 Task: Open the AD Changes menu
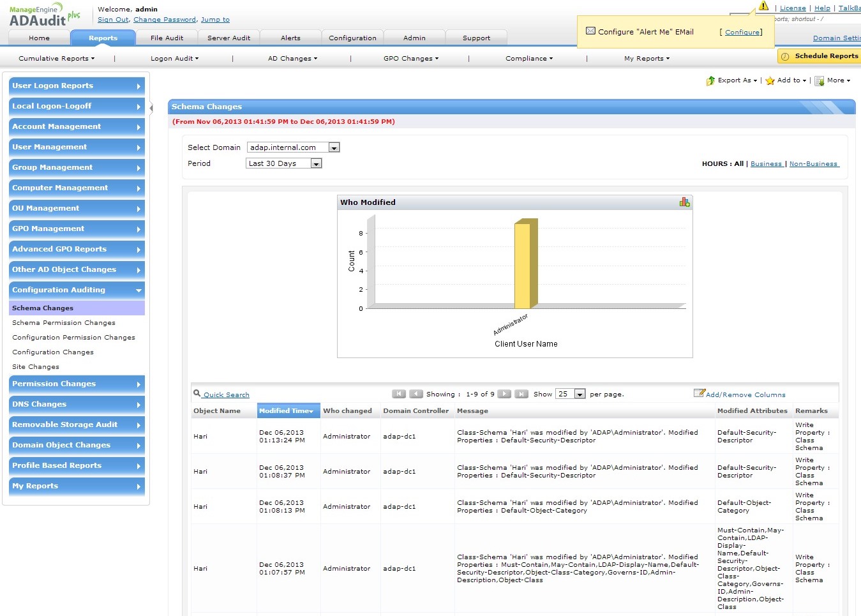tap(292, 59)
